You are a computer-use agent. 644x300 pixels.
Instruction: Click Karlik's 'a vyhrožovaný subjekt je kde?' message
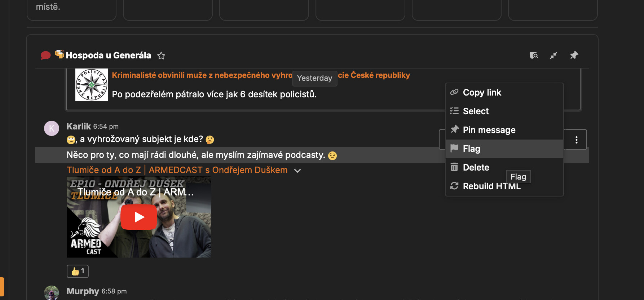tap(141, 139)
